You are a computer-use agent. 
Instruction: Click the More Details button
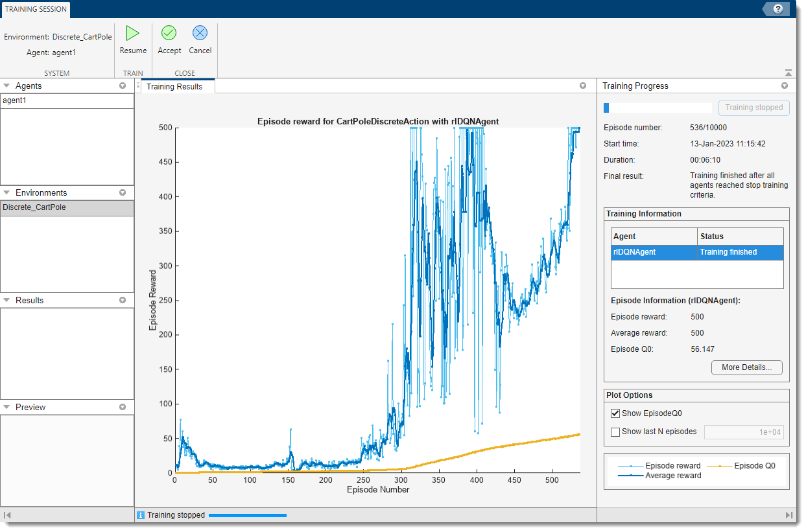(x=746, y=367)
